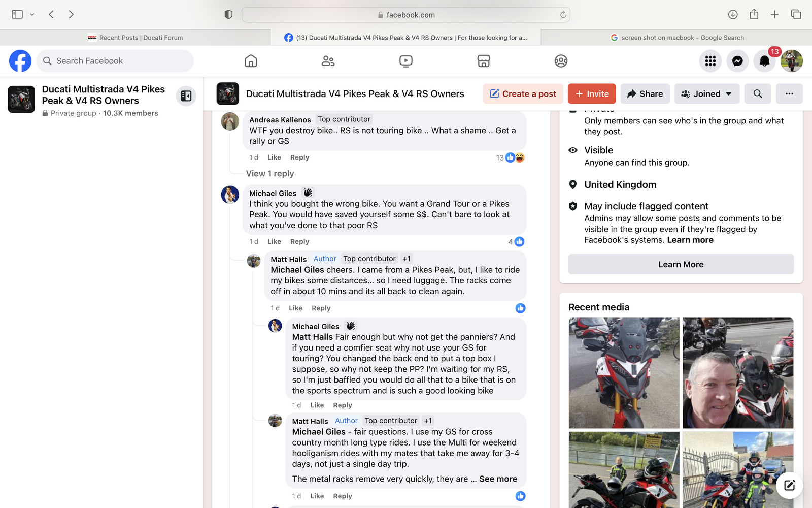Go back with Safari's back arrow
Screen dimensions: 812x508
point(51,14)
